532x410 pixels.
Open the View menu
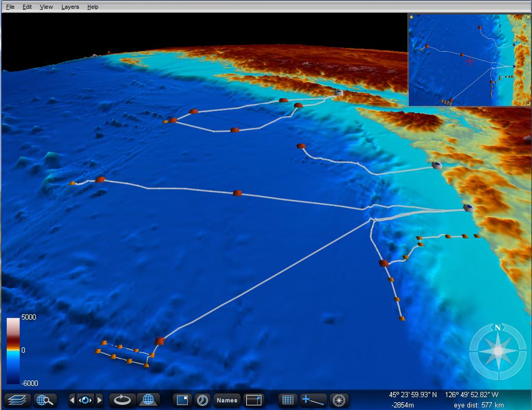(x=46, y=7)
